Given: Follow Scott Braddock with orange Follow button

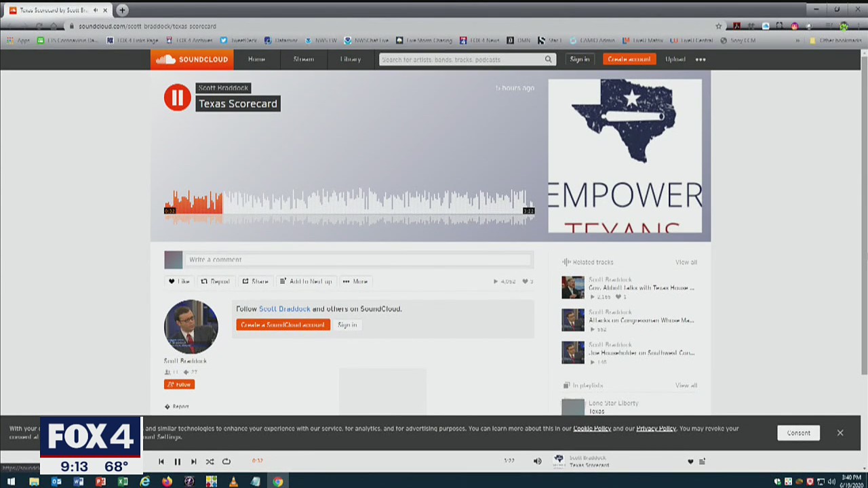Looking at the screenshot, I should coord(179,384).
